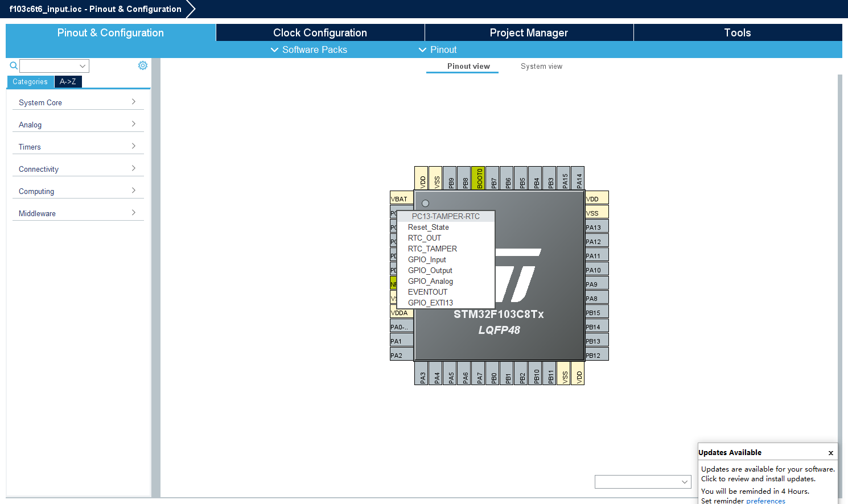Viewport: 848px width, 504px height.
Task: Select the VBAT pin
Action: coord(401,198)
